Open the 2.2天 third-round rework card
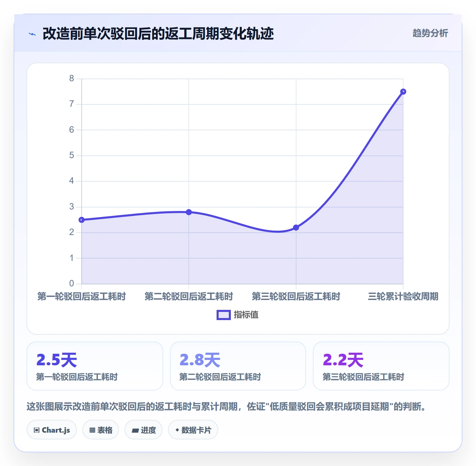Screen dimensions: 476x466 click(x=381, y=366)
